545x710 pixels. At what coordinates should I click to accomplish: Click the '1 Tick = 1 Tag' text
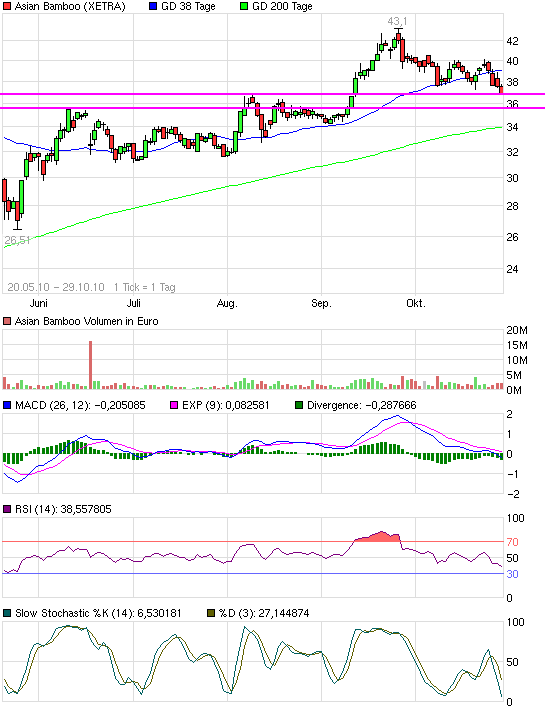(x=144, y=287)
